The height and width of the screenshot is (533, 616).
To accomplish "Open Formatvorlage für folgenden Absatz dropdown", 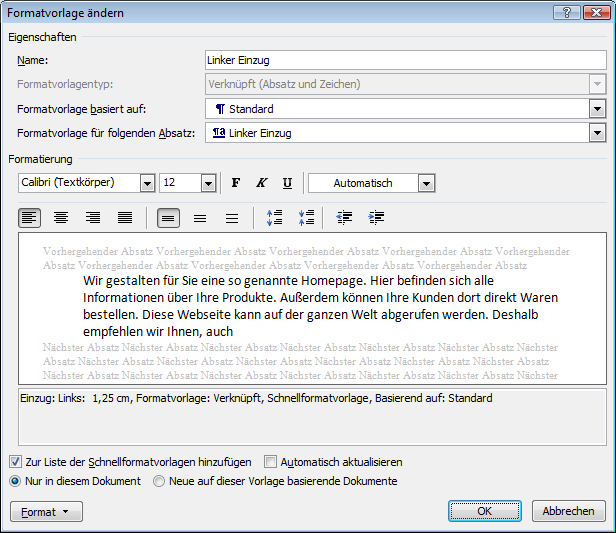I will [597, 133].
